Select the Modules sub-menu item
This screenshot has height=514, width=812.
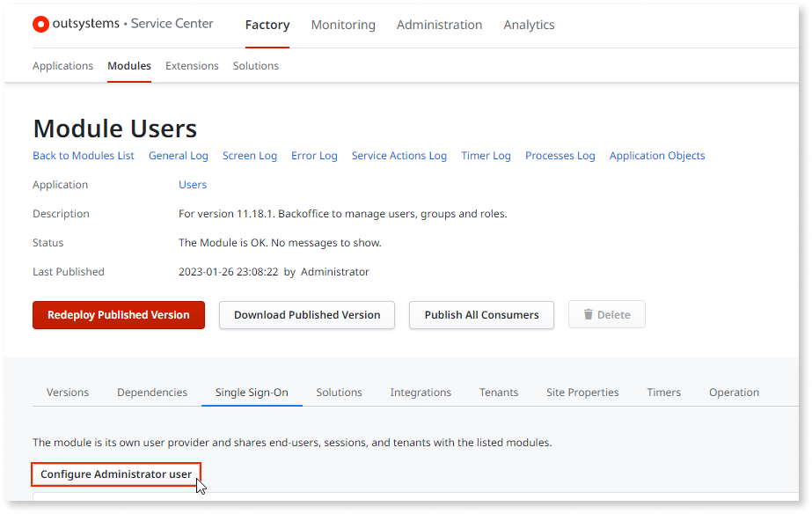tap(129, 66)
